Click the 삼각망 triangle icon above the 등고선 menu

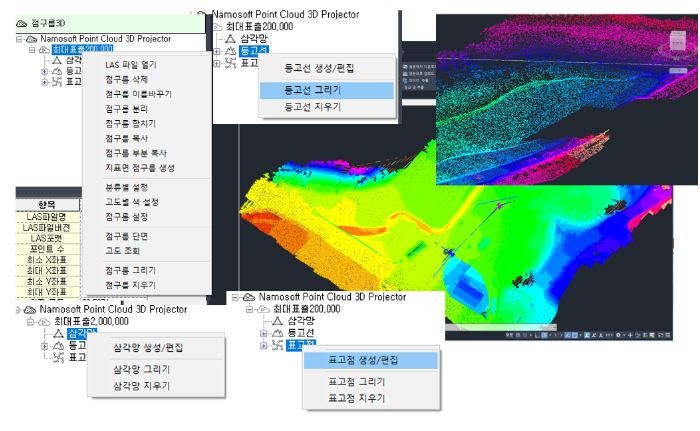[230, 39]
